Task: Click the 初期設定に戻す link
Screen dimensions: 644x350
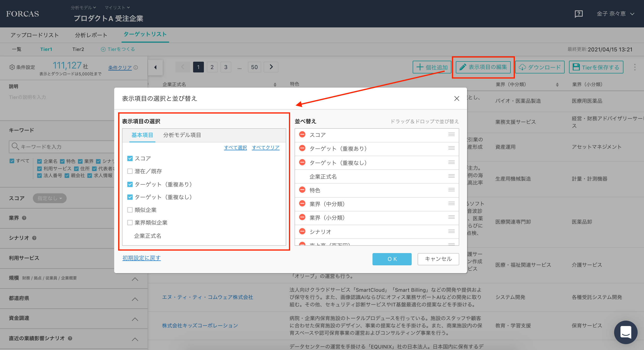Action: tap(141, 258)
